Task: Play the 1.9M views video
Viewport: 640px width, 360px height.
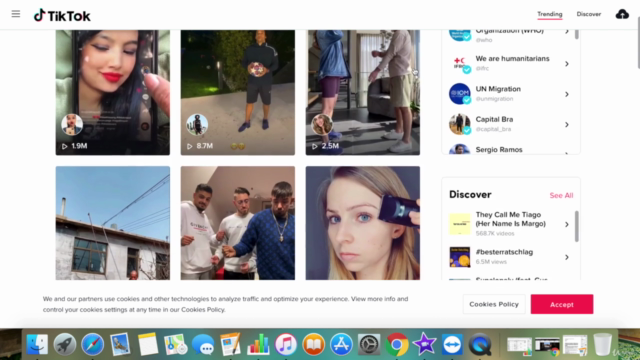Action: click(113, 92)
